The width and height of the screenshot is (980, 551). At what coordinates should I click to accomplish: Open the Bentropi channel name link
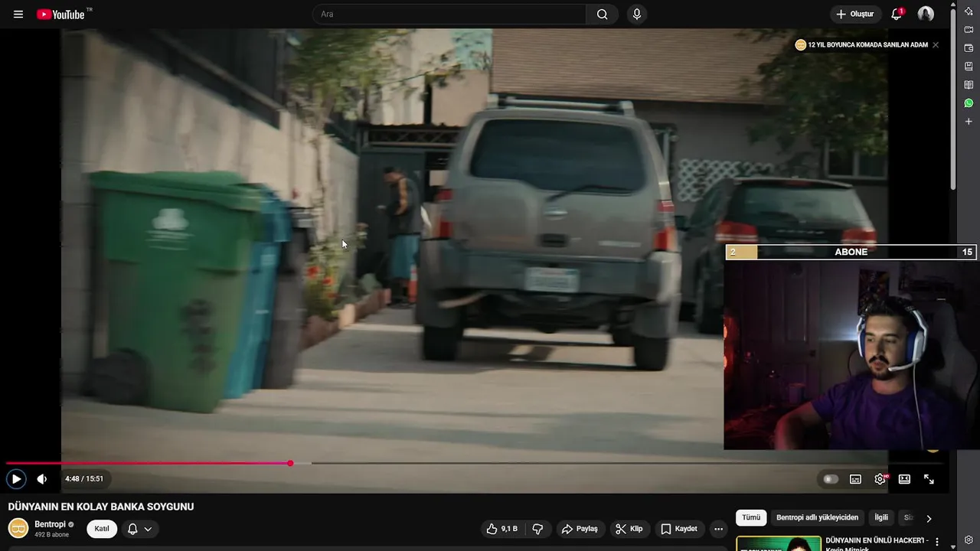click(x=50, y=524)
